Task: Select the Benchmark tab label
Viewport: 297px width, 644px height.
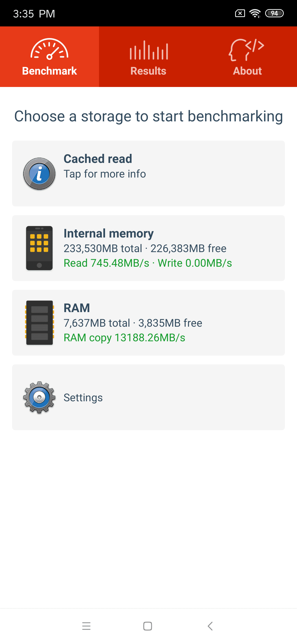Action: 50,71
